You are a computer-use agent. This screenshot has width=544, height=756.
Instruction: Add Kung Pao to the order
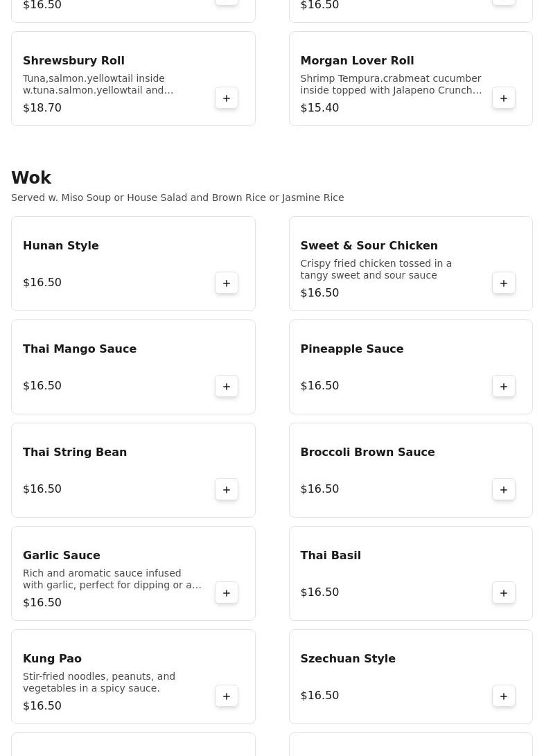[227, 696]
